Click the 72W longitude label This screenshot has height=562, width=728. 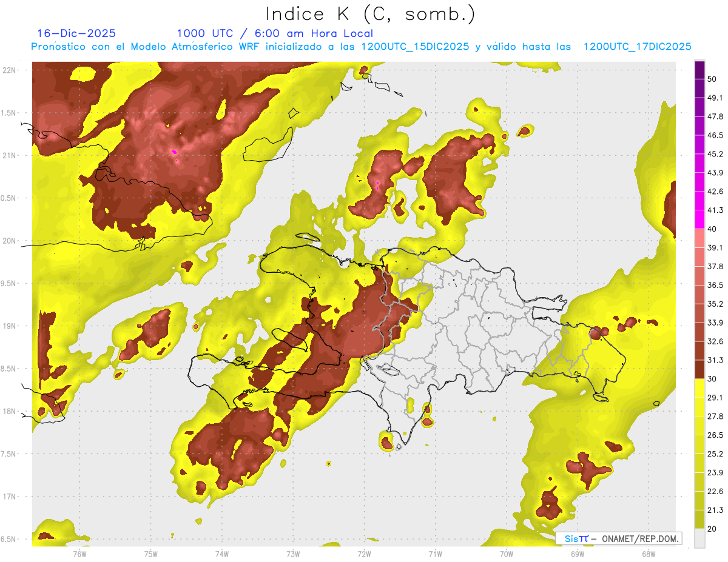coord(364,554)
